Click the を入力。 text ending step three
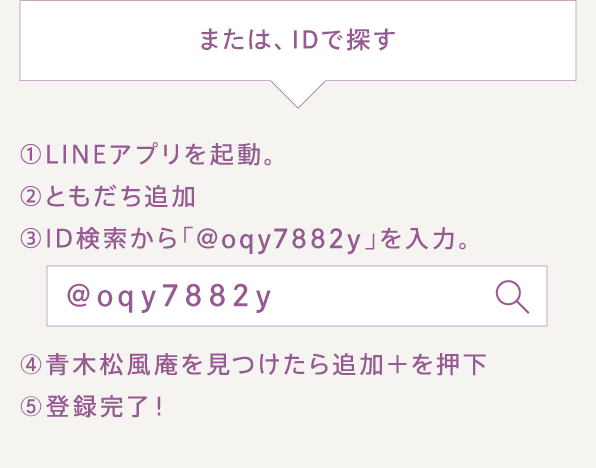 [424, 239]
